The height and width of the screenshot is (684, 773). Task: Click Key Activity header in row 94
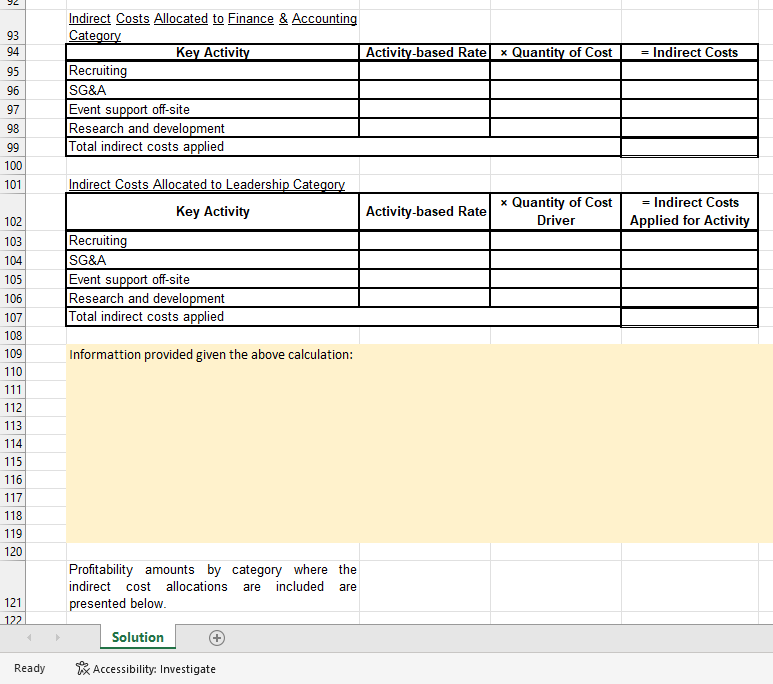(x=212, y=52)
